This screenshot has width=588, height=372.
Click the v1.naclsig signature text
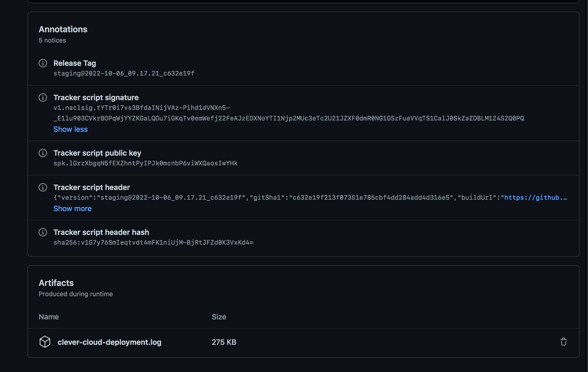(289, 113)
